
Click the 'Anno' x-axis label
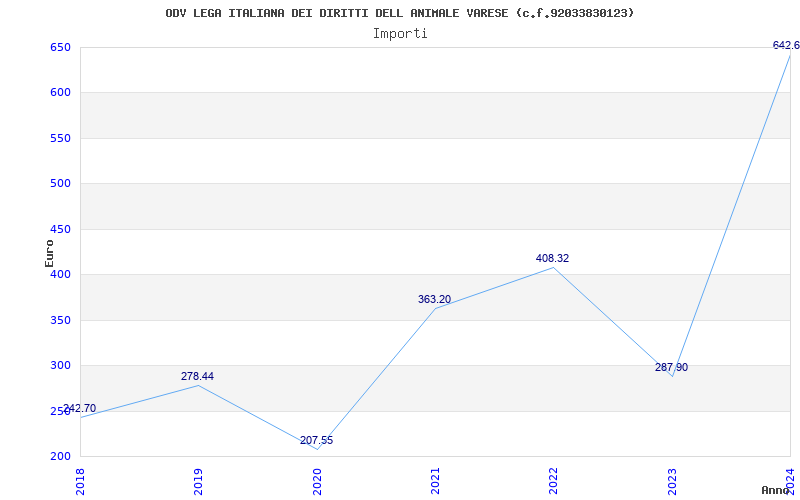[x=776, y=490]
